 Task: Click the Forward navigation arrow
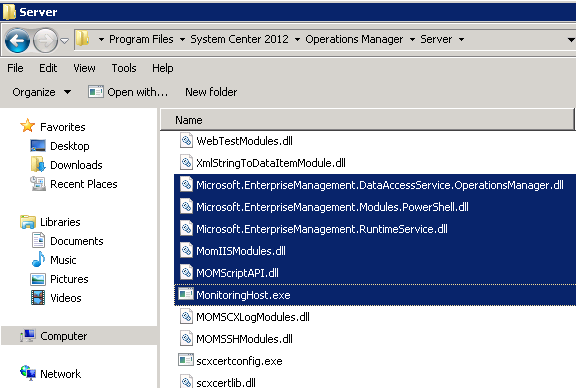pyautogui.click(x=45, y=40)
